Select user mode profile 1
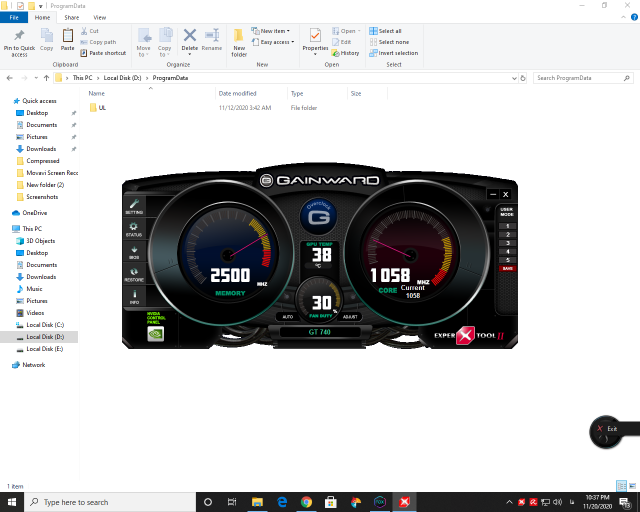 [507, 226]
